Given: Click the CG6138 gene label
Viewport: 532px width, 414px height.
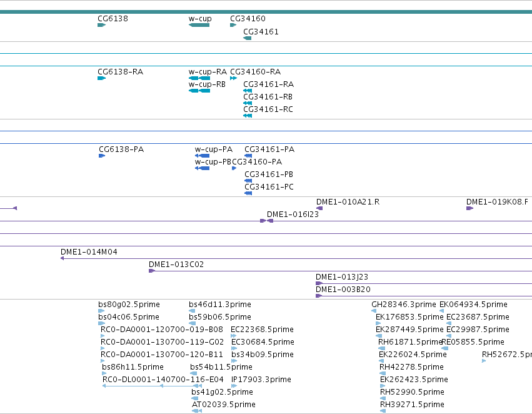Looking at the screenshot, I should (x=113, y=19).
